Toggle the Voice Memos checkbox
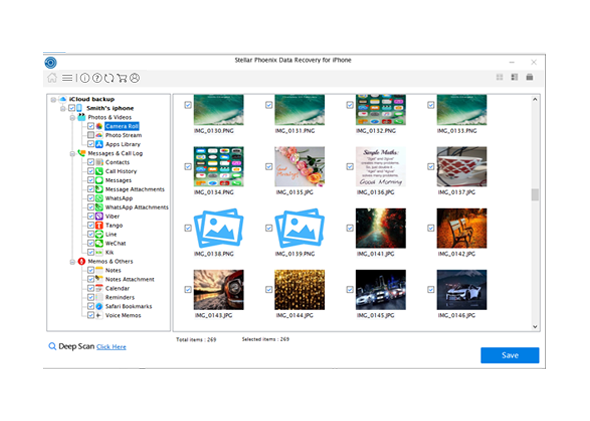590x421 pixels. click(91, 315)
